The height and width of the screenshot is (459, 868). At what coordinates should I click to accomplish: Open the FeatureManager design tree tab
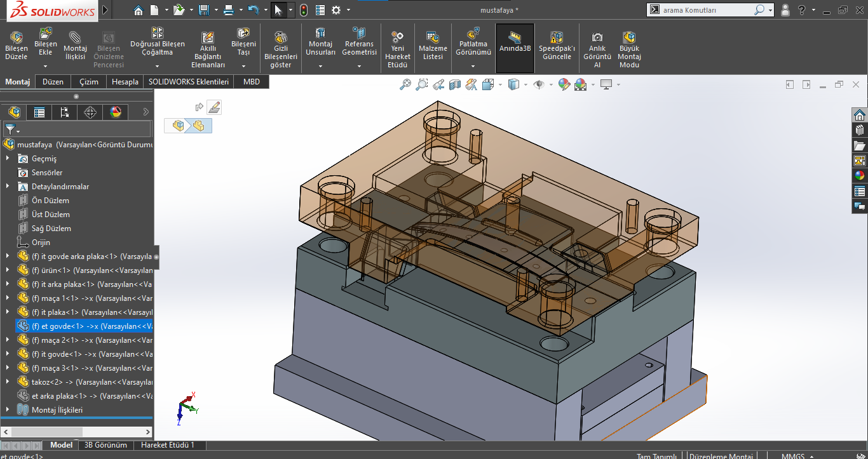[14, 112]
